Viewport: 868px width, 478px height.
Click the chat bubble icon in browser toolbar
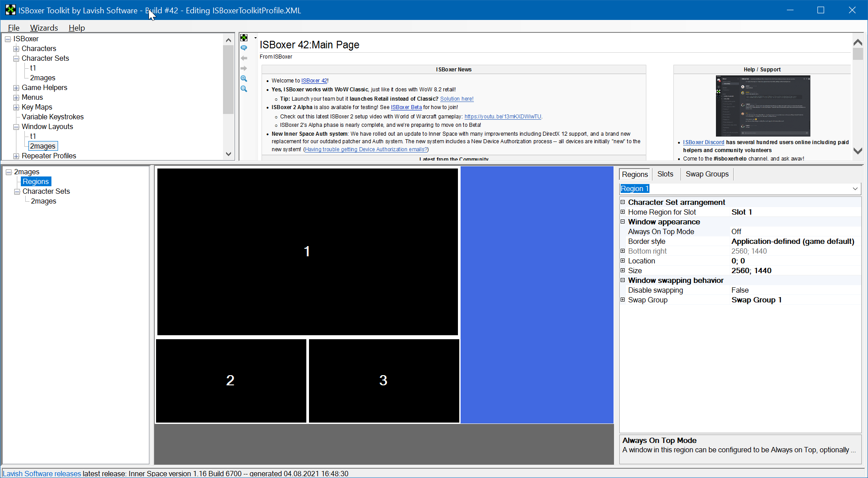[x=244, y=48]
